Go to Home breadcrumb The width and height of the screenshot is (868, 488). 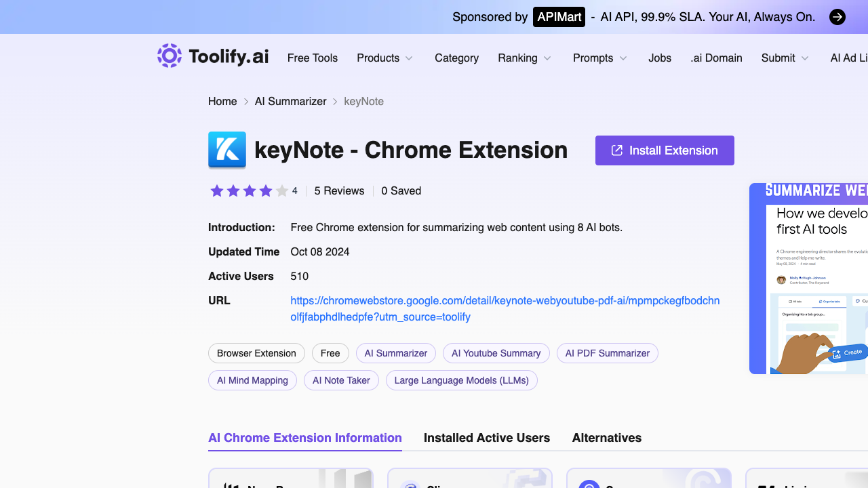pyautogui.click(x=222, y=102)
